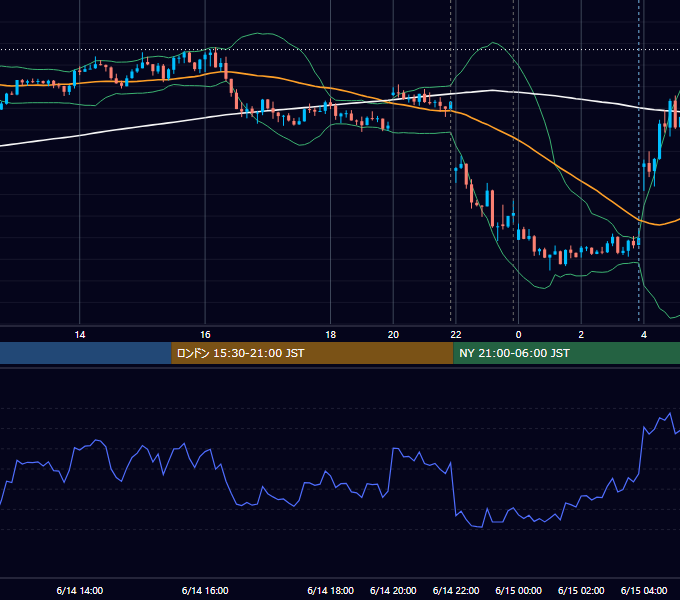Click the 20 hour label on price chart axis

393,335
